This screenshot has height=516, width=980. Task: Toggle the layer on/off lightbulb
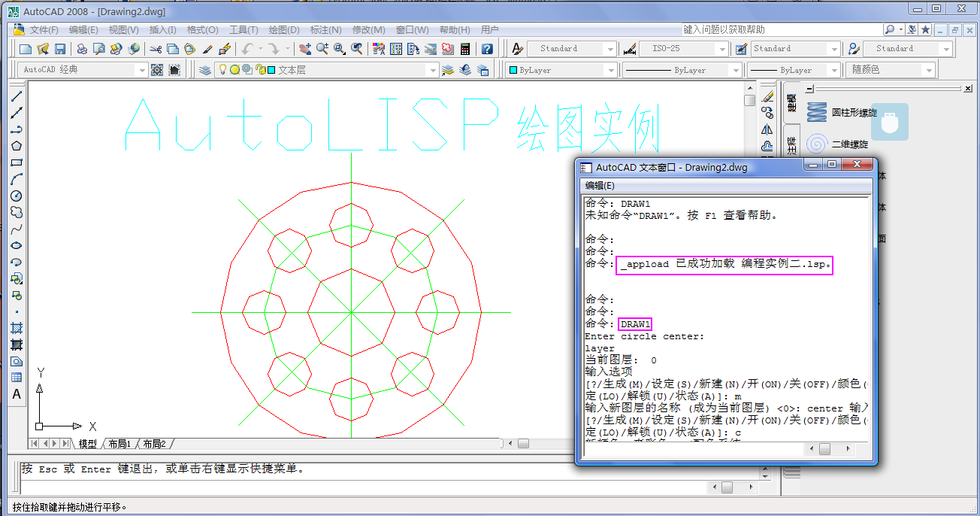pos(223,70)
